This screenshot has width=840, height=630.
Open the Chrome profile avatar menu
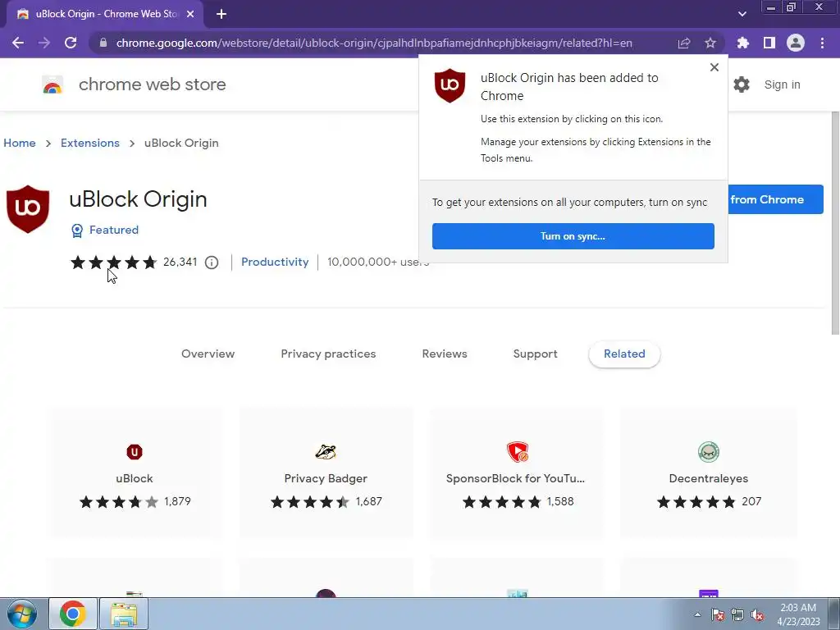pos(796,43)
